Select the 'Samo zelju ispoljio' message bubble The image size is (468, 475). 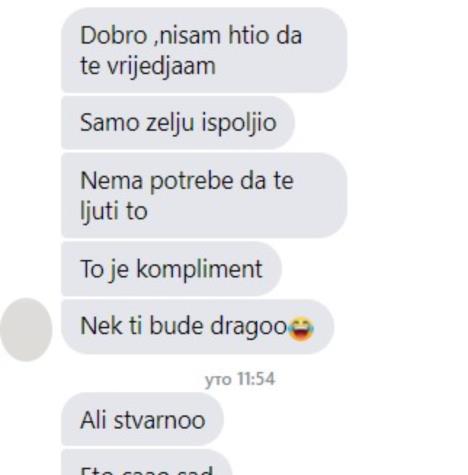[x=178, y=123]
